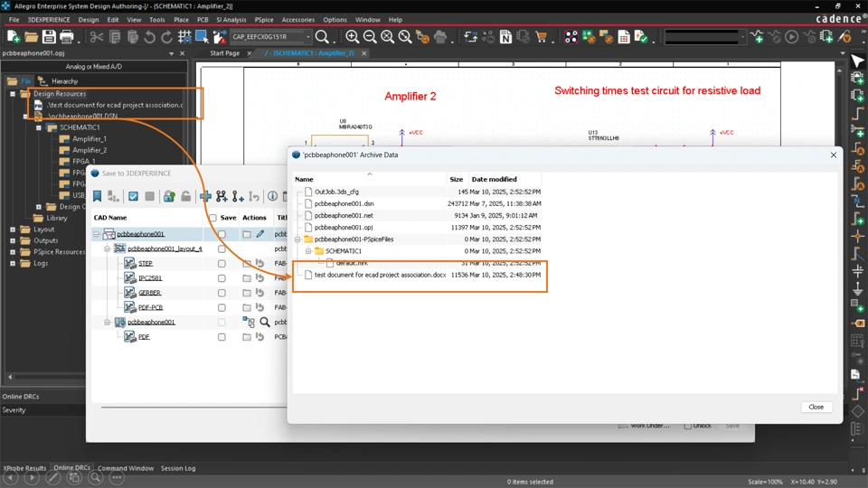Image resolution: width=868 pixels, height=488 pixels.
Task: Check Save box for pcbbeaphone001_layout_4
Action: click(x=222, y=249)
